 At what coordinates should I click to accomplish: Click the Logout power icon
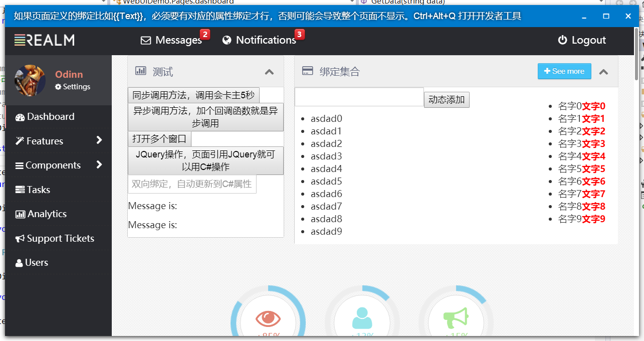(x=562, y=40)
